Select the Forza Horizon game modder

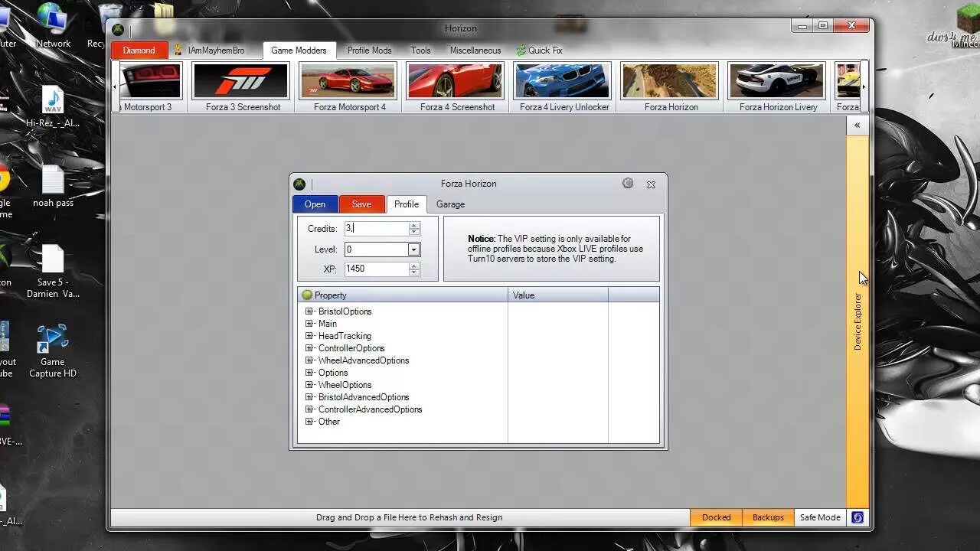[671, 87]
